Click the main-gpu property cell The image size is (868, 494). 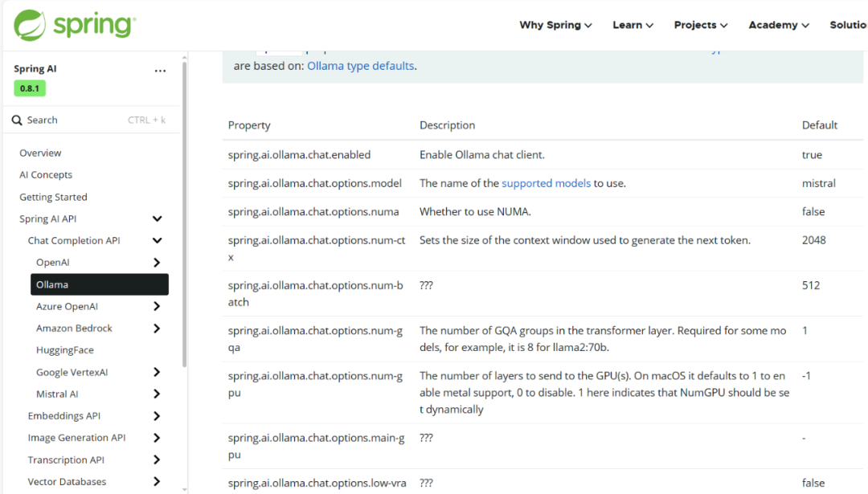316,446
